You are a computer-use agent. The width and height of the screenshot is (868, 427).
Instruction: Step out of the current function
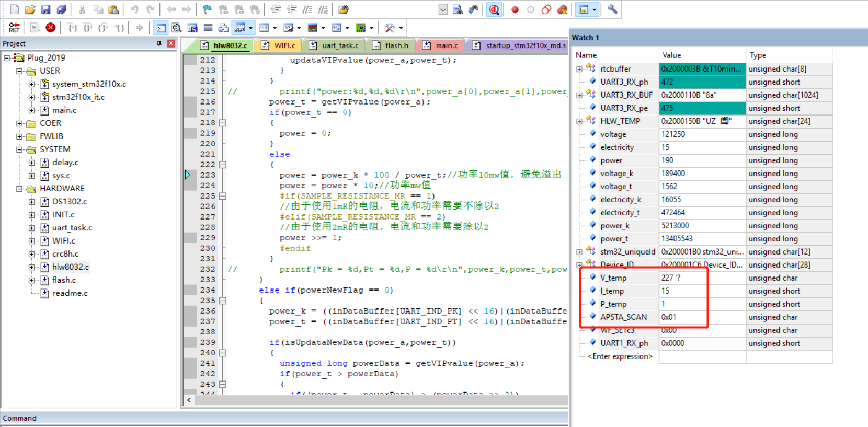104,28
